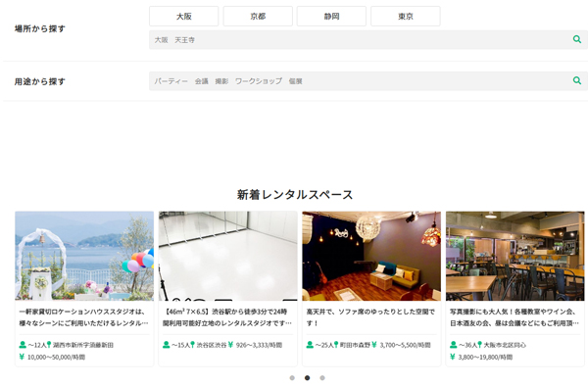Click the search icon in location field
The height and width of the screenshot is (387, 588).
tap(577, 39)
